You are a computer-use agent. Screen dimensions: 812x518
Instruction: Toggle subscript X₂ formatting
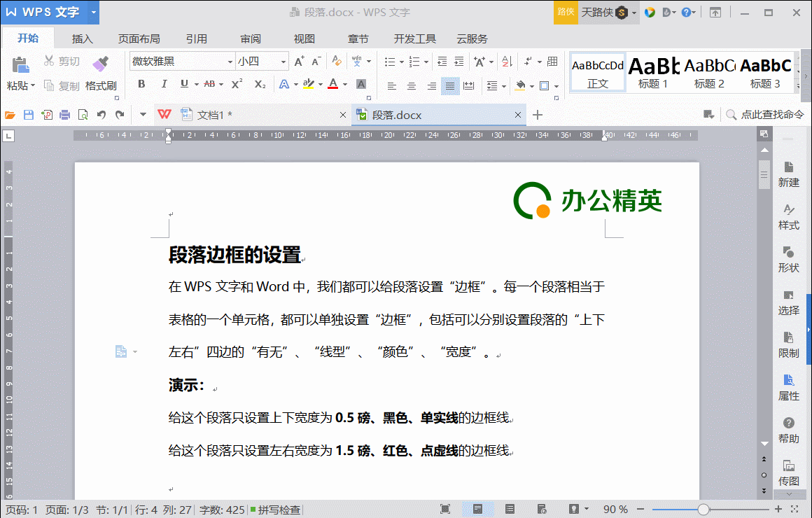tap(260, 84)
